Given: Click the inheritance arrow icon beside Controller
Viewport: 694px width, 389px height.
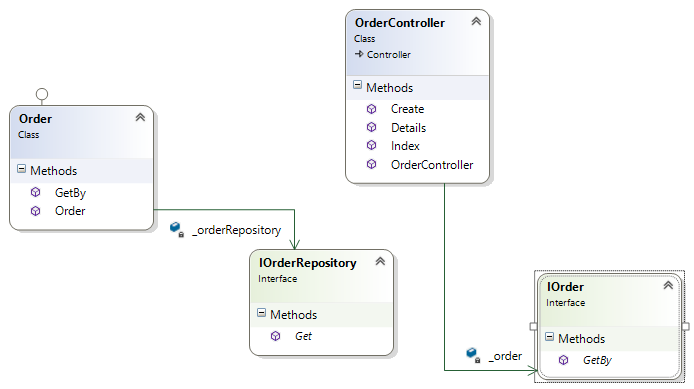Looking at the screenshot, I should (359, 54).
